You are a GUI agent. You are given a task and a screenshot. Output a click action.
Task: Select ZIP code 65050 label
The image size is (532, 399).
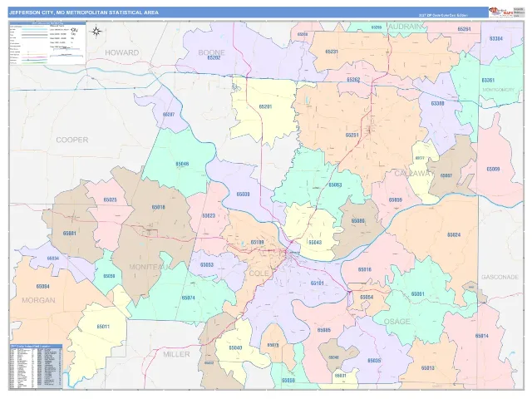click(109, 276)
